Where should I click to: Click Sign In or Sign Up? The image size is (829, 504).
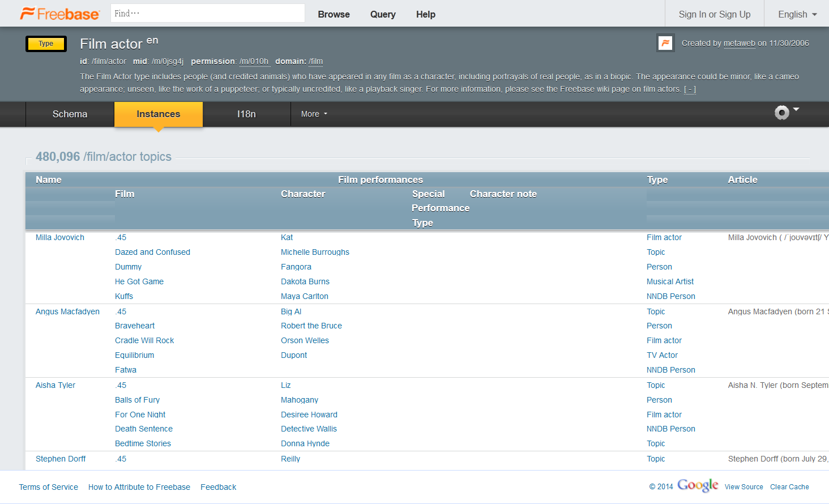(x=715, y=14)
